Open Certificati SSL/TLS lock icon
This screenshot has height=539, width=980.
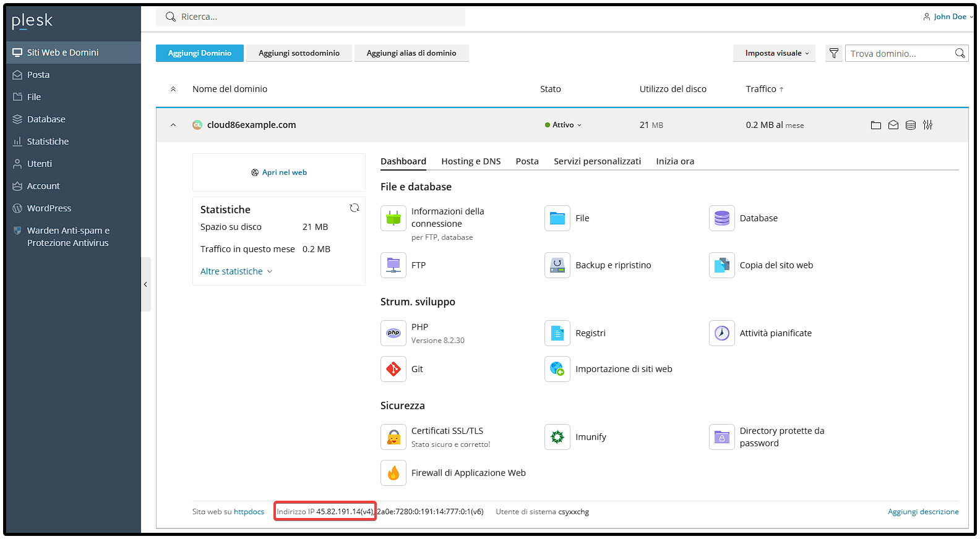pyautogui.click(x=393, y=437)
